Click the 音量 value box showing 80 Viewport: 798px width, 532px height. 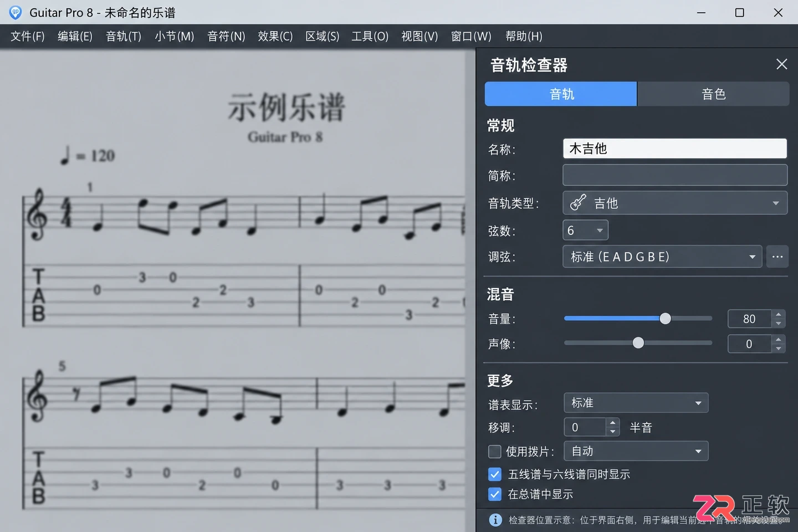749,319
